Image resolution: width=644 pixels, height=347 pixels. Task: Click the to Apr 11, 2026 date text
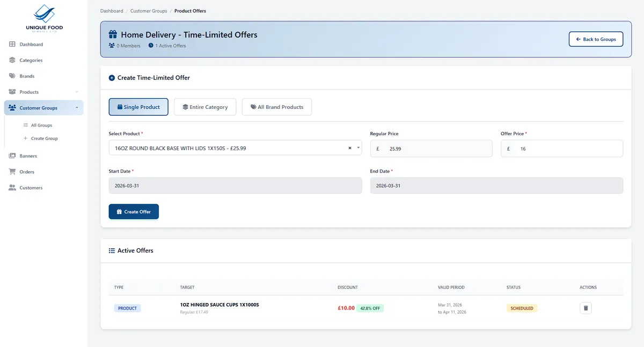point(452,312)
